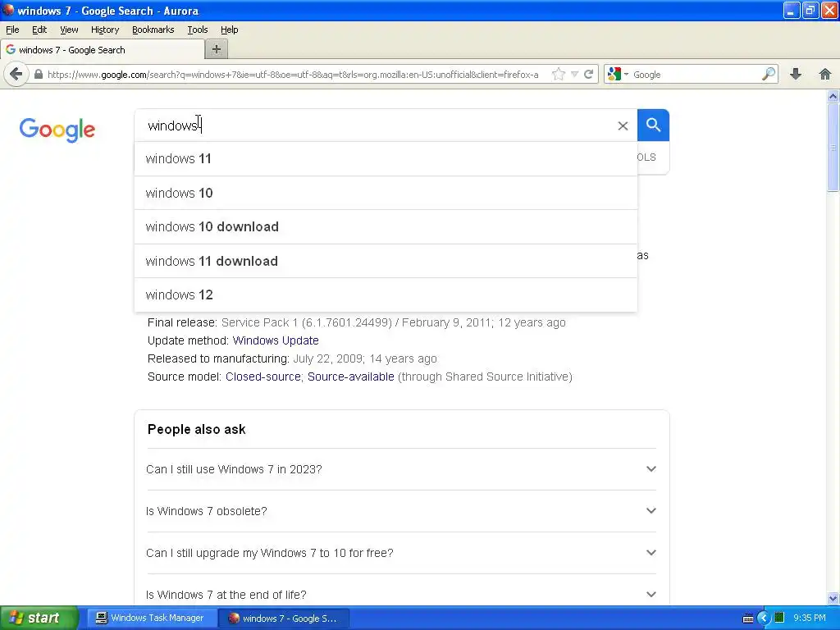Click the keyboard tray icon
Screen dimensions: 840x630
(748, 619)
